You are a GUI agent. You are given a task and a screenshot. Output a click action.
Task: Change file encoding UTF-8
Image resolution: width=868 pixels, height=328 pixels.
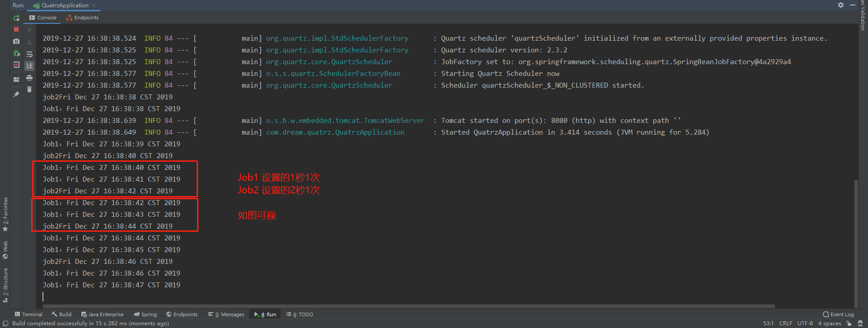point(805,323)
